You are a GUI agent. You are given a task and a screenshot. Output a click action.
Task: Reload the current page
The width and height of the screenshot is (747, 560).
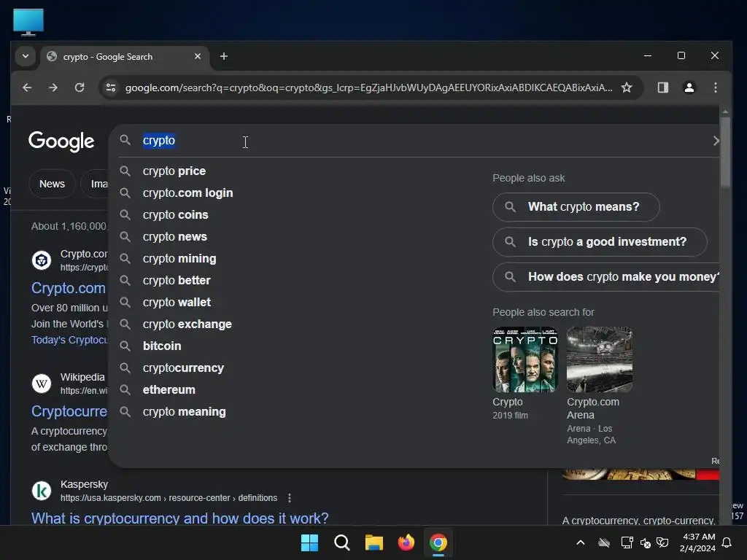click(80, 87)
